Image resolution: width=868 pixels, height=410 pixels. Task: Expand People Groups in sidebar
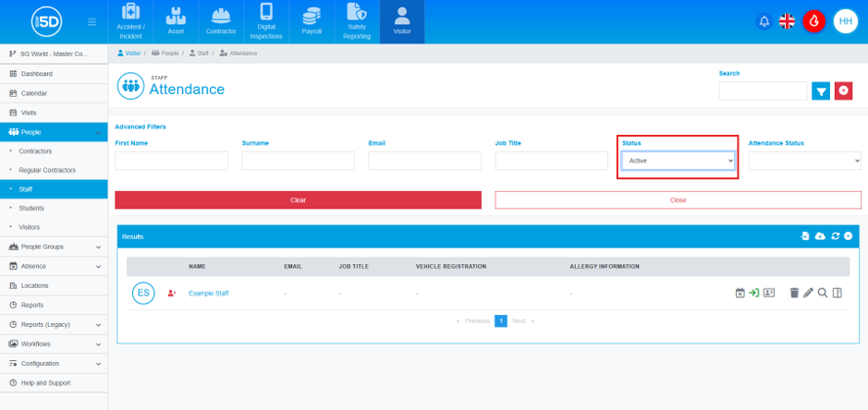(54, 247)
